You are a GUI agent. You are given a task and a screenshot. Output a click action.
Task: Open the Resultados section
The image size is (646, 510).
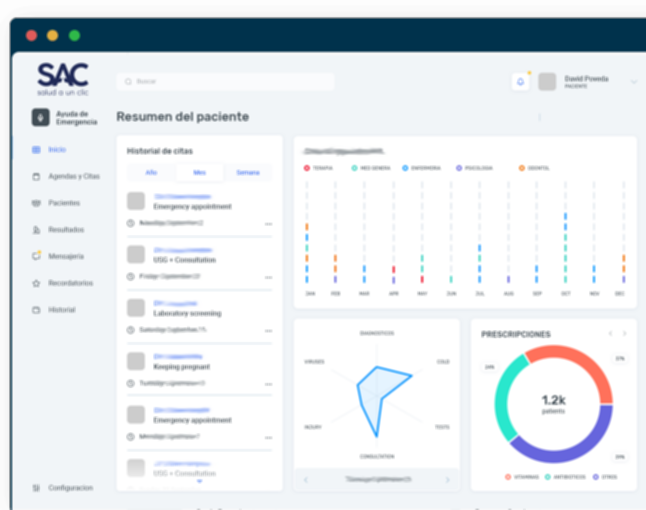point(65,230)
